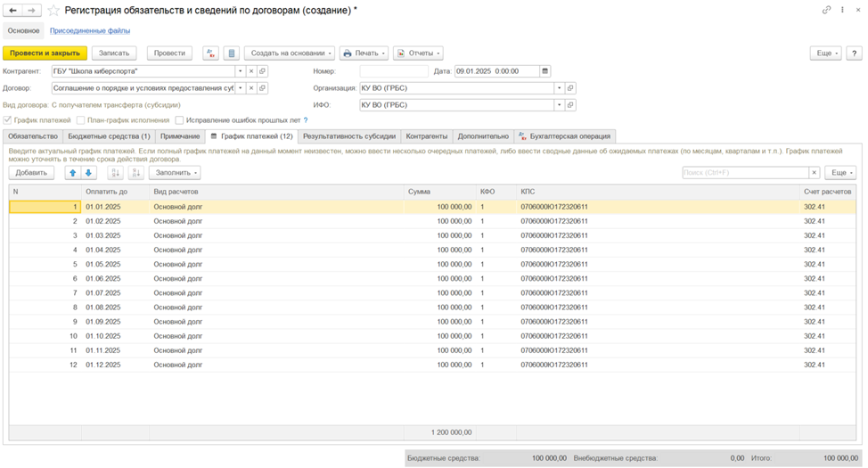The width and height of the screenshot is (868, 468).
Task: Open the Результативность субсидии tab
Action: coord(349,136)
